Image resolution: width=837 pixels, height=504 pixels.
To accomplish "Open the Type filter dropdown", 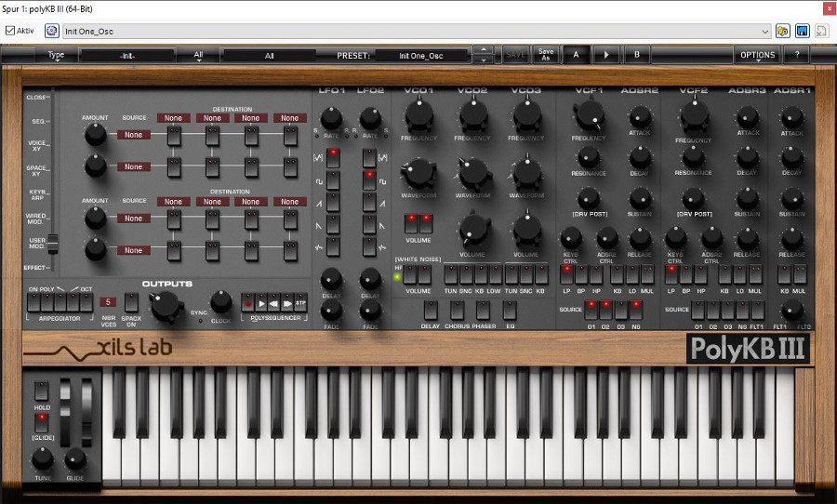I will click(56, 55).
